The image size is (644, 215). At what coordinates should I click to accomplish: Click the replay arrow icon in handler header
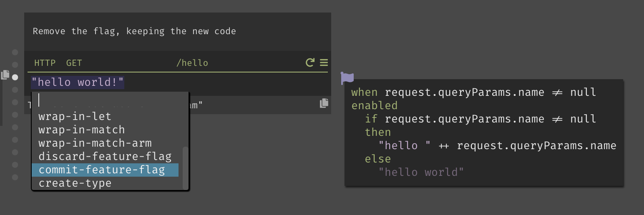(310, 62)
